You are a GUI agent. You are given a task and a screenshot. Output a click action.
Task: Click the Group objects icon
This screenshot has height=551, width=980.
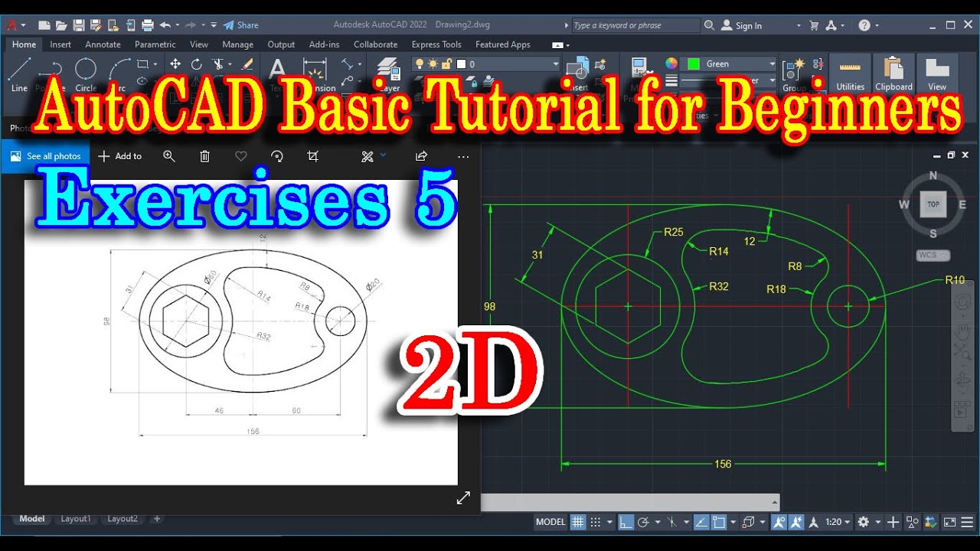pos(794,69)
